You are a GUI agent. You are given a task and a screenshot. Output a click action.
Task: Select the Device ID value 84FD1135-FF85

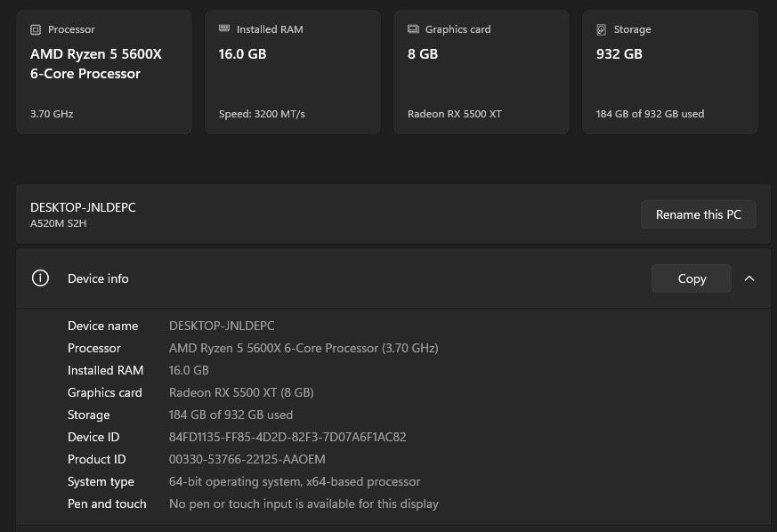click(287, 438)
